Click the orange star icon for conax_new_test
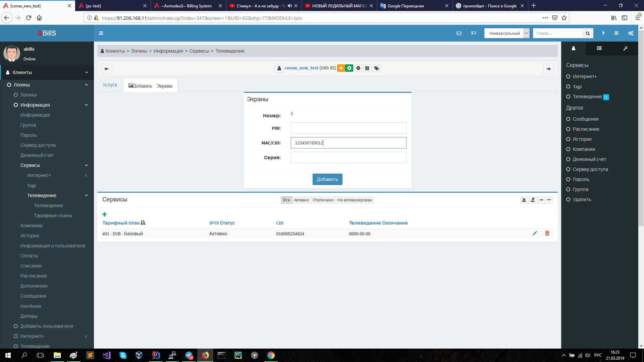 (x=341, y=68)
